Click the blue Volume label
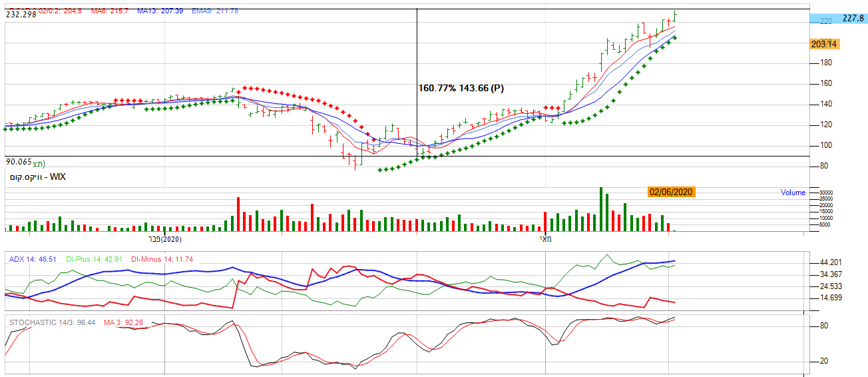Viewport: 868px width, 377px height. pyautogui.click(x=793, y=193)
